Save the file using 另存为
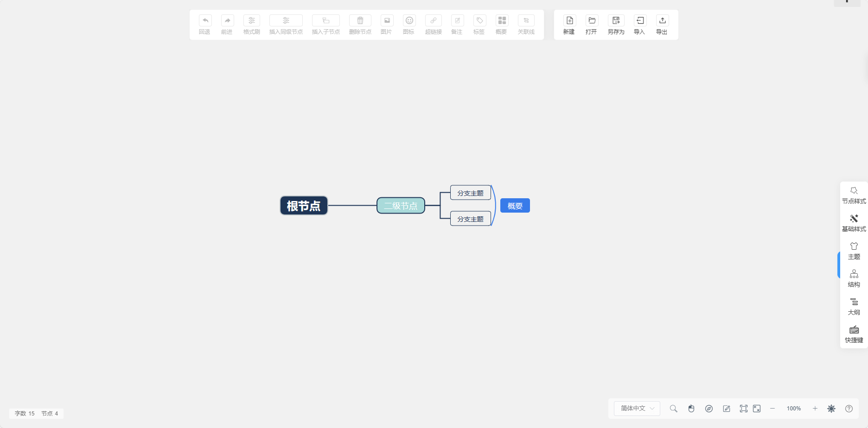 point(616,24)
